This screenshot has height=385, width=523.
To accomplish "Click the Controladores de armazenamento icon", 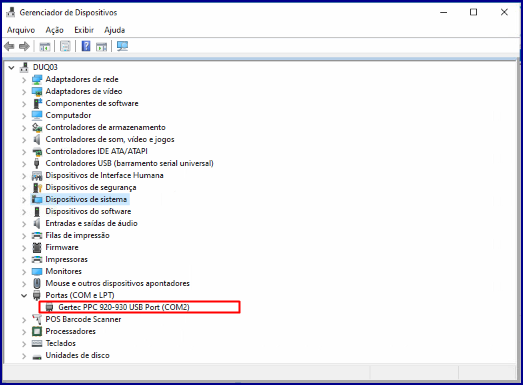I will [37, 127].
